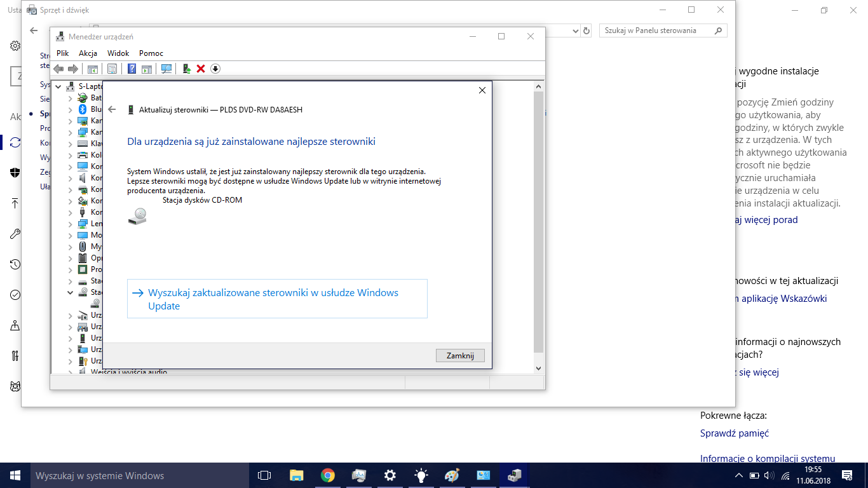Expand the keyboard category chevron
This screenshot has width=868, height=488.
coord(71,144)
